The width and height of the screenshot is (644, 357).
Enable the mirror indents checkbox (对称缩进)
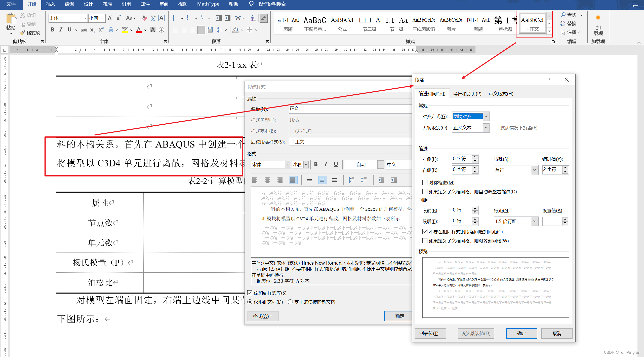pos(425,183)
